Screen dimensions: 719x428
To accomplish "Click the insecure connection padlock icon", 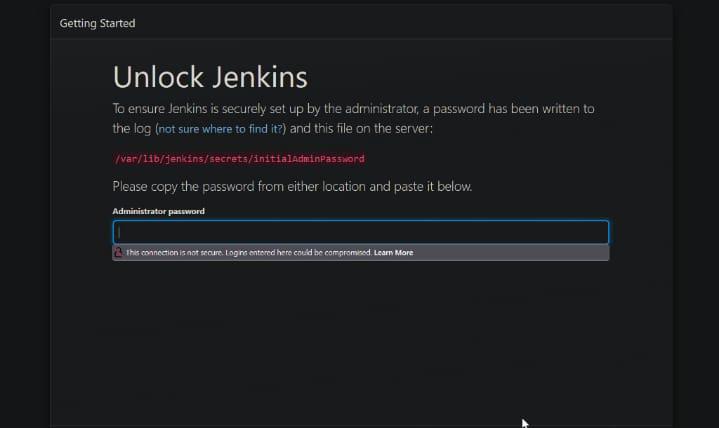I will coord(118,253).
